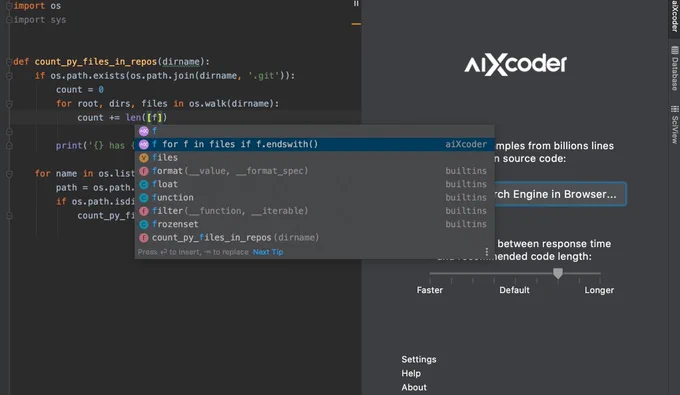The image size is (680, 395).
Task: Click the yellow warning stripe marker
Action: pos(356,24)
